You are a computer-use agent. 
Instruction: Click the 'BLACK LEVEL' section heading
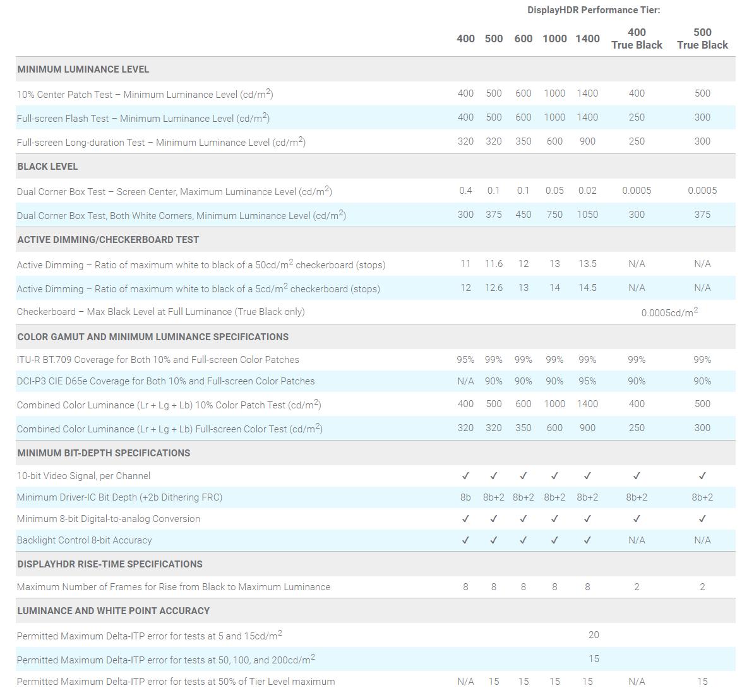click(47, 167)
